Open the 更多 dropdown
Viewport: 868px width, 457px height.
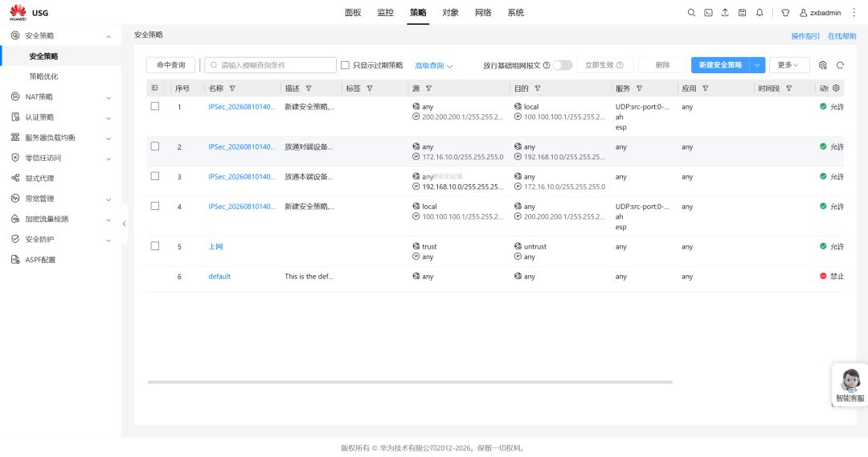tap(789, 65)
